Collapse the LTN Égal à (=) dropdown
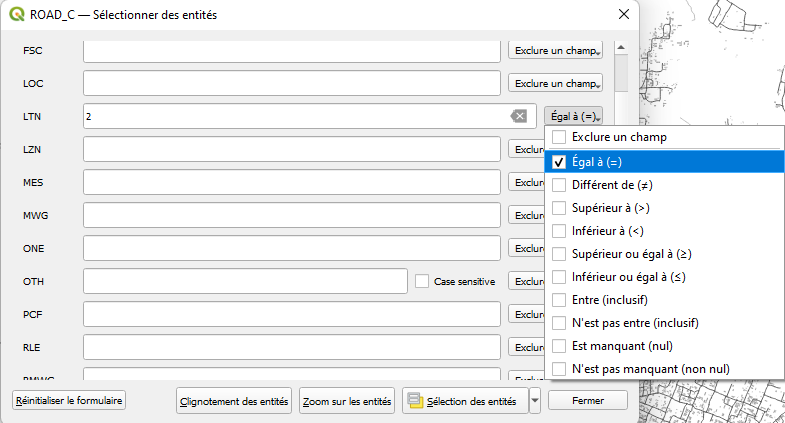 [573, 117]
